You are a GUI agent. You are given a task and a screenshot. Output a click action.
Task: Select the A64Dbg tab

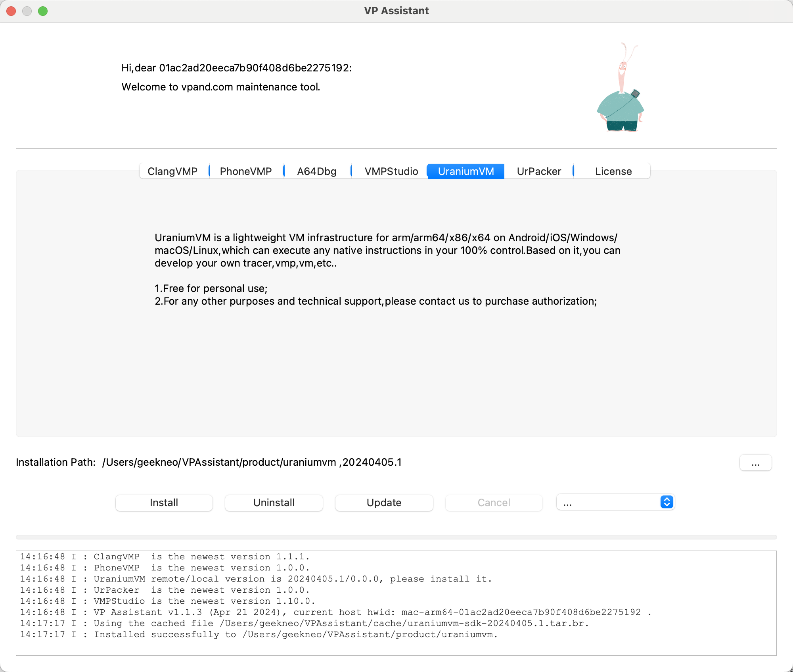coord(317,171)
